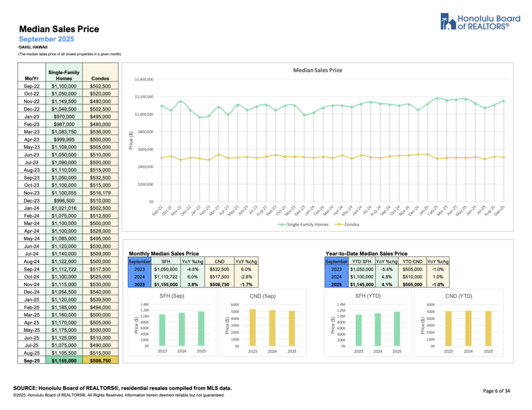Viewport: 532px width, 410px height.
Task: Click the Single-Family Homes column header
Action: [64, 75]
